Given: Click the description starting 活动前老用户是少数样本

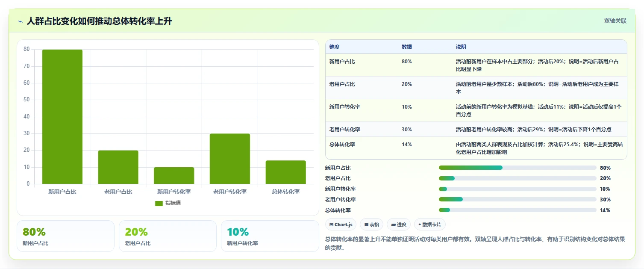Looking at the screenshot, I should point(537,88).
